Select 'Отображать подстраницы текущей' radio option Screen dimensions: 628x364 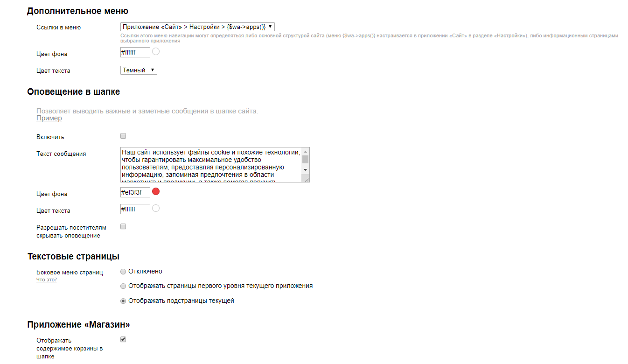(123, 301)
